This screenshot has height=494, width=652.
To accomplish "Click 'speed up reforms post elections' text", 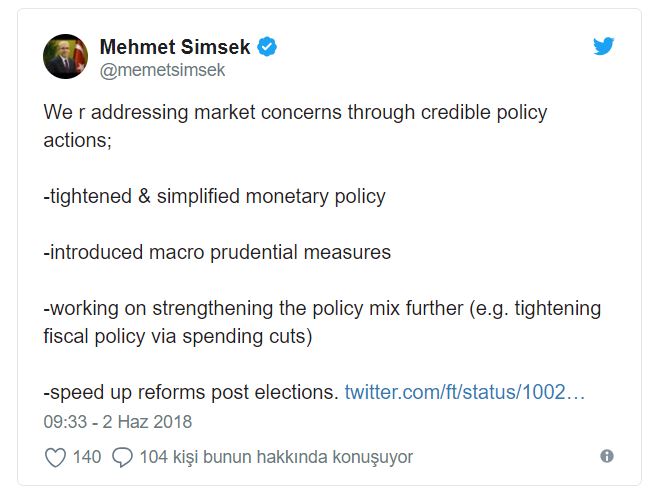I will point(191,392).
